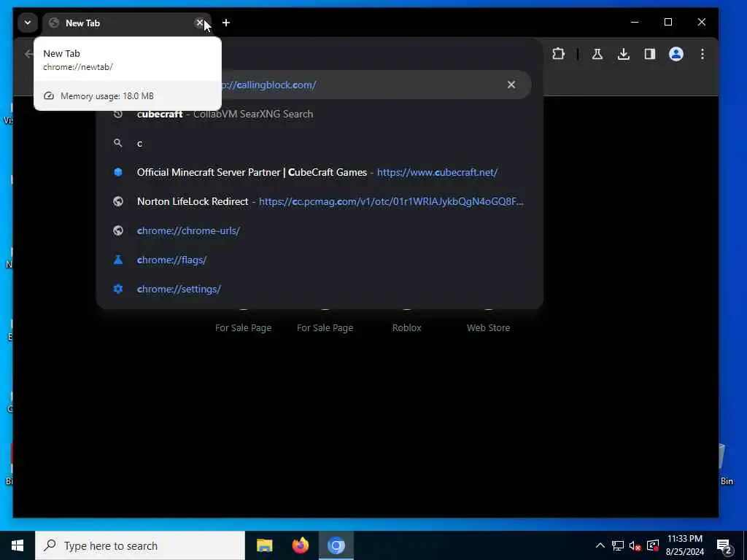747x560 pixels.
Task: Open the profile avatar menu
Action: (676, 54)
